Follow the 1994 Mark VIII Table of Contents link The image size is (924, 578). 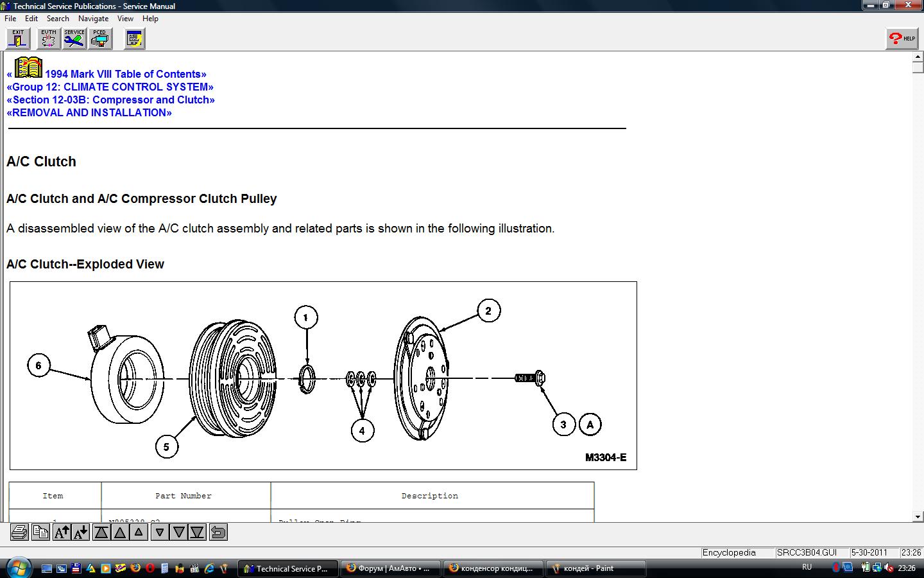(x=125, y=74)
